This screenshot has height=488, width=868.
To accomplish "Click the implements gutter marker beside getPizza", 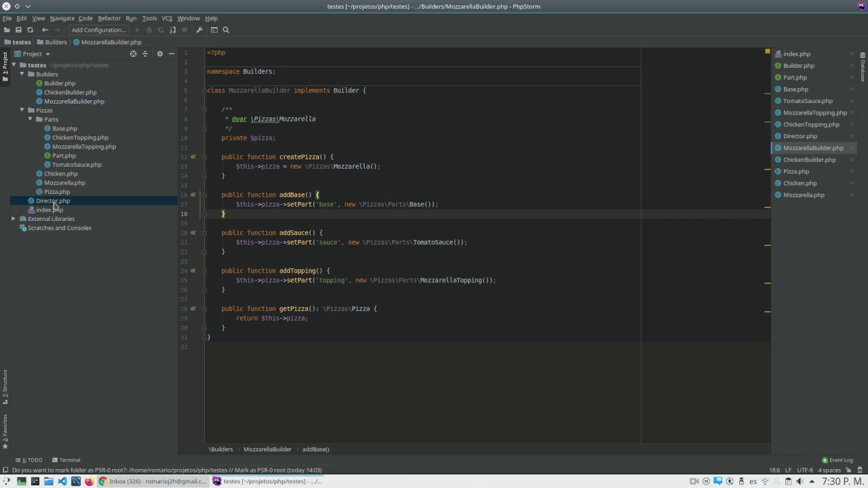I will click(x=193, y=308).
